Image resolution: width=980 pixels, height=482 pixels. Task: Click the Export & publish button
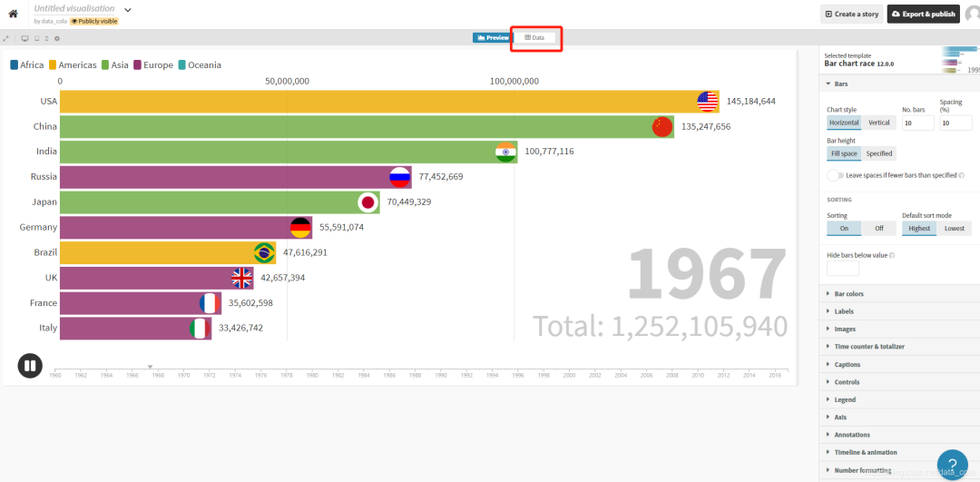[922, 14]
